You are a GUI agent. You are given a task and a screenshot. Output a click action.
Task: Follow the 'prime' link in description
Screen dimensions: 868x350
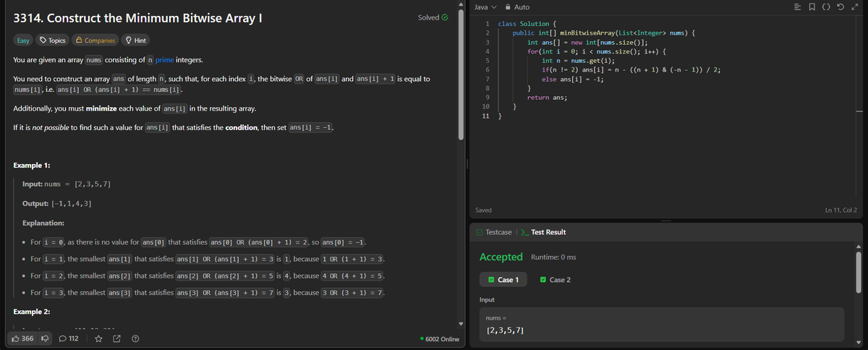[x=163, y=59]
